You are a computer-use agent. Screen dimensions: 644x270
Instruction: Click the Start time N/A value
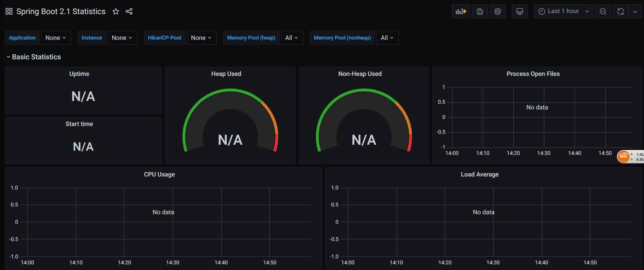[x=83, y=146]
